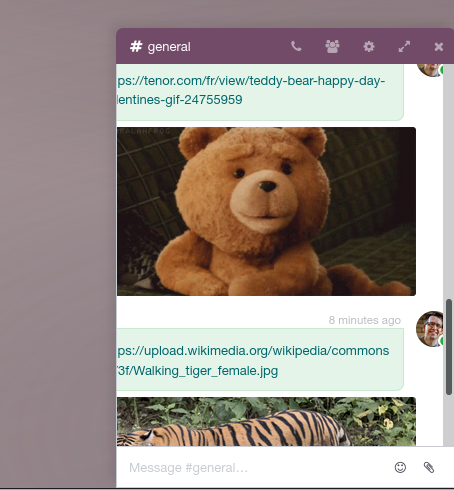Open the tenor.com teddy bear link
454x490 pixels.
click(x=251, y=90)
